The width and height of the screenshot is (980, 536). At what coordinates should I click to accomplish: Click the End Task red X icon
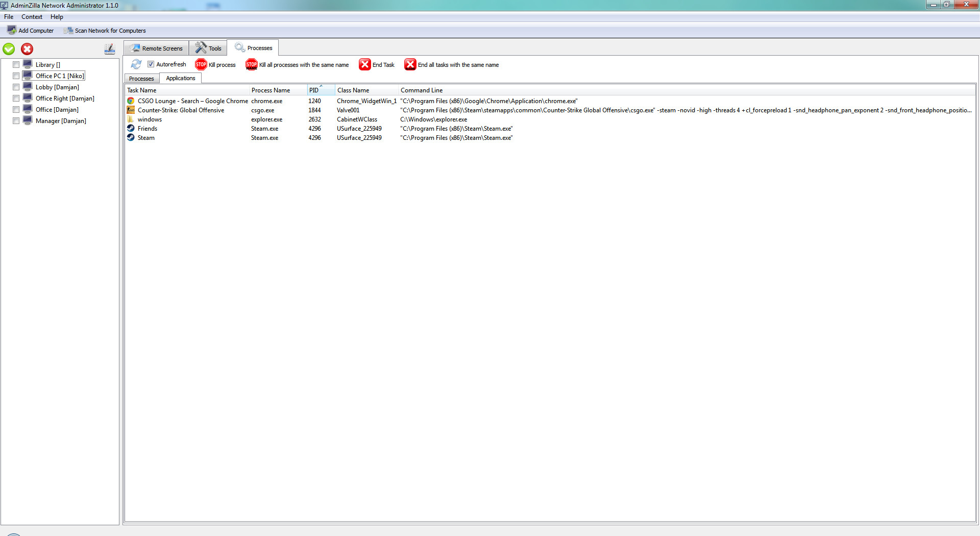pyautogui.click(x=365, y=64)
